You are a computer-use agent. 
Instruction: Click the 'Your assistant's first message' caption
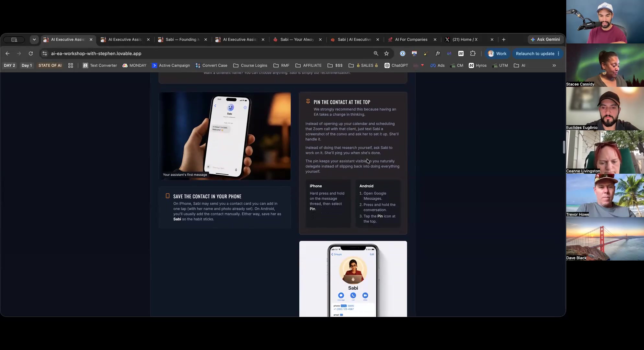pyautogui.click(x=185, y=175)
